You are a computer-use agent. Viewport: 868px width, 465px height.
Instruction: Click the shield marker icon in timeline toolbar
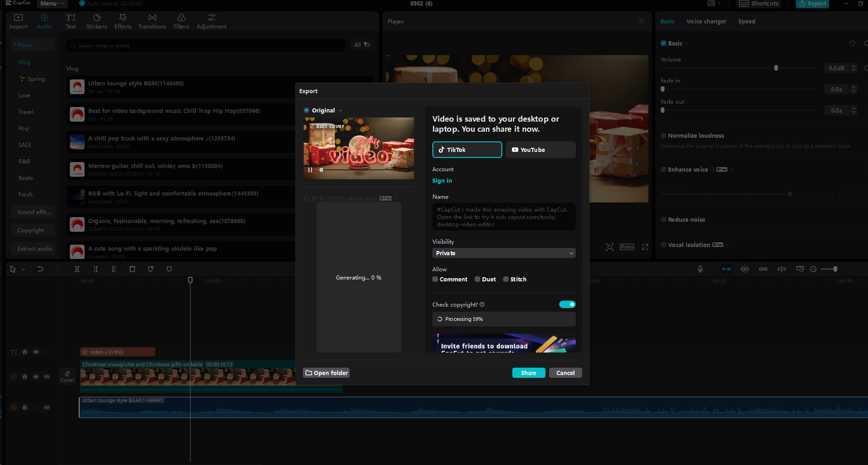click(169, 269)
